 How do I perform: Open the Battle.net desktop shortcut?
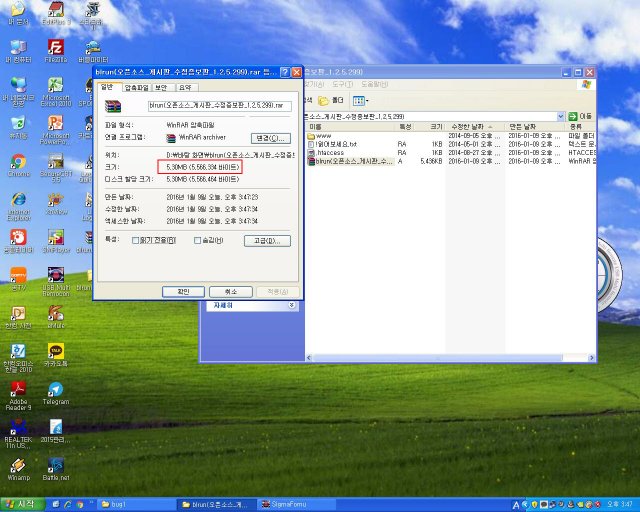56,469
